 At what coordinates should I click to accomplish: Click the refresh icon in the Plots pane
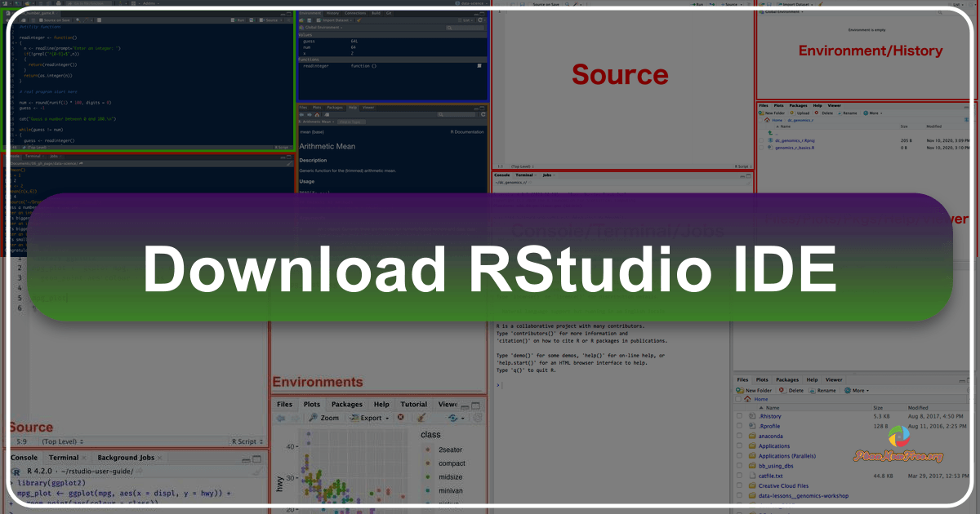pos(454,418)
